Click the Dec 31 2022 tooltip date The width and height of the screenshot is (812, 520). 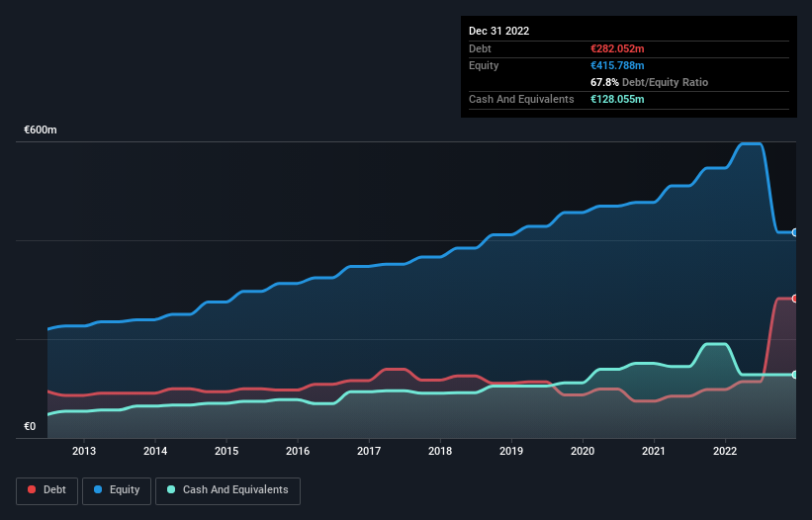(x=498, y=31)
